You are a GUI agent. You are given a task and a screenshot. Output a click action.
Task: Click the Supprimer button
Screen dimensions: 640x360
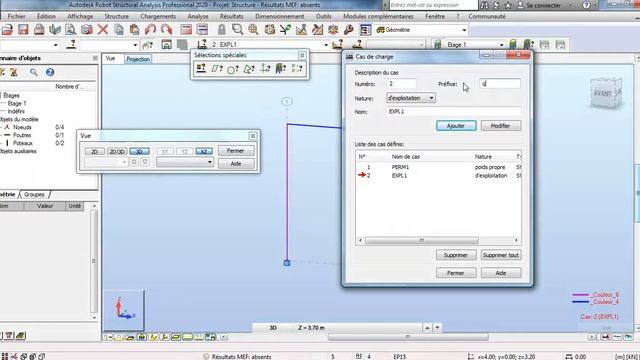coord(456,255)
